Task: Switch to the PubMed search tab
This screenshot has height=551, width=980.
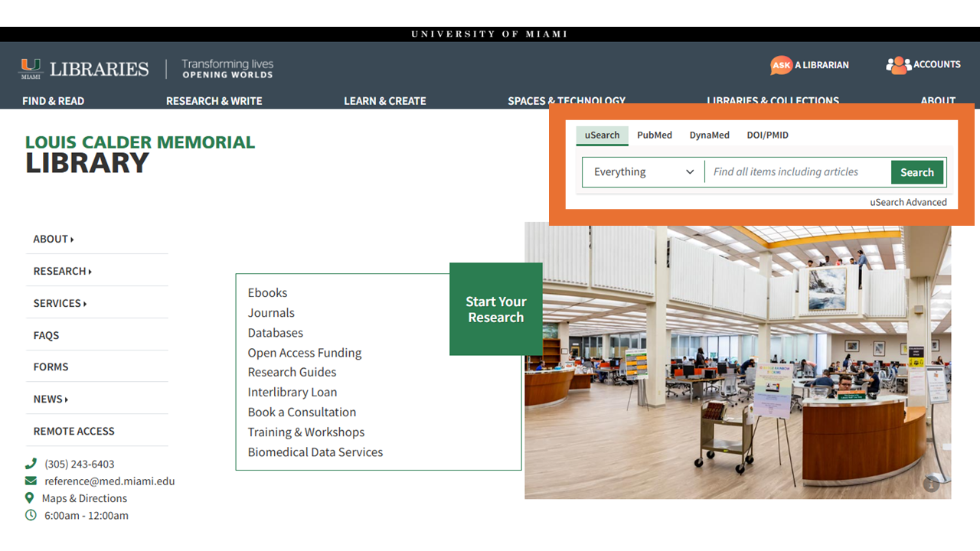Action: pos(654,135)
